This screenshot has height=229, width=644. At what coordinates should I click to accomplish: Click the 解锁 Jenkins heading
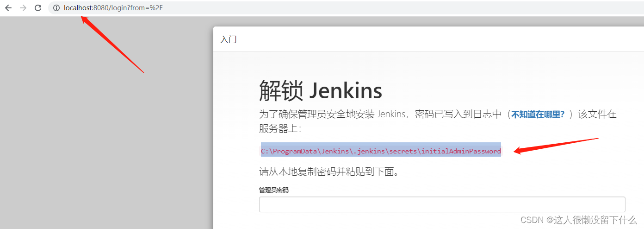click(x=321, y=90)
